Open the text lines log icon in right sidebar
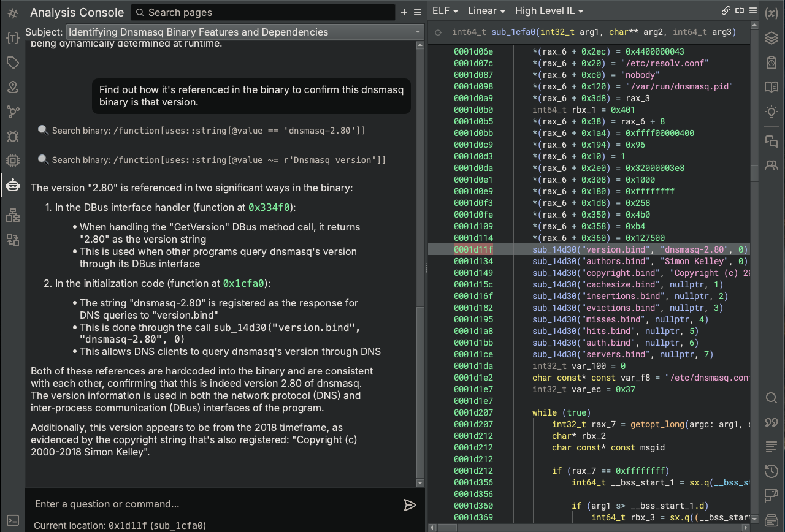Image resolution: width=785 pixels, height=532 pixels. (772, 447)
